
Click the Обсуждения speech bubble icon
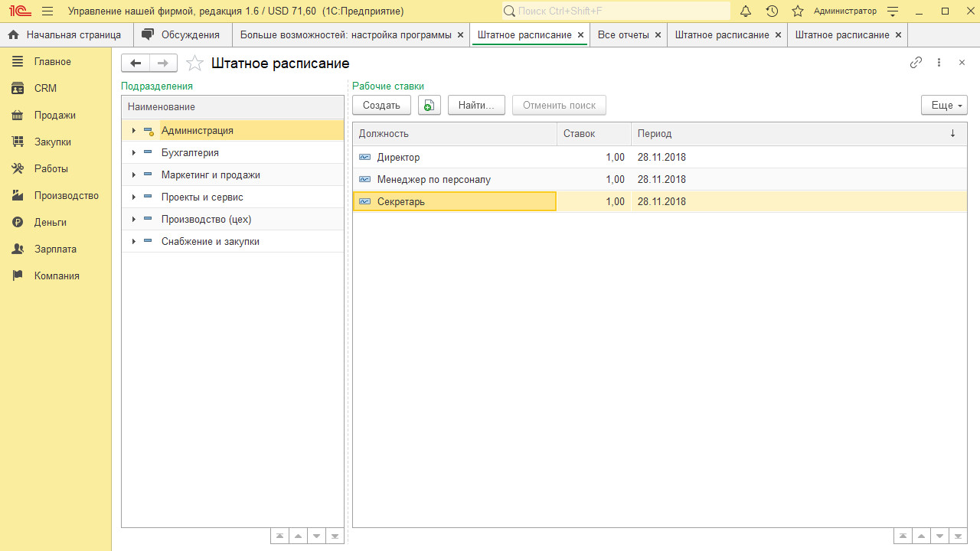(x=148, y=35)
